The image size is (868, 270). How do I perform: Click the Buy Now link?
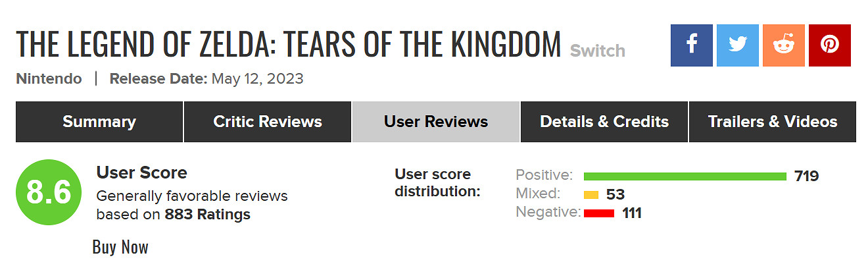point(120,247)
